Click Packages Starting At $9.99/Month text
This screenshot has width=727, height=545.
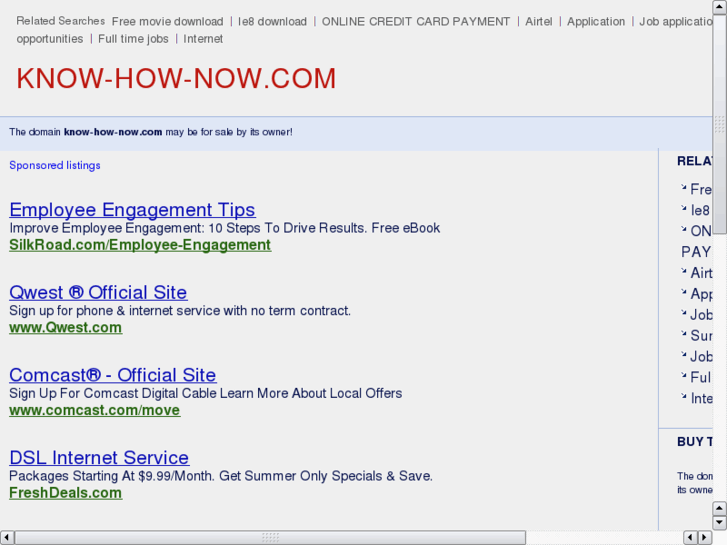pyautogui.click(x=221, y=475)
